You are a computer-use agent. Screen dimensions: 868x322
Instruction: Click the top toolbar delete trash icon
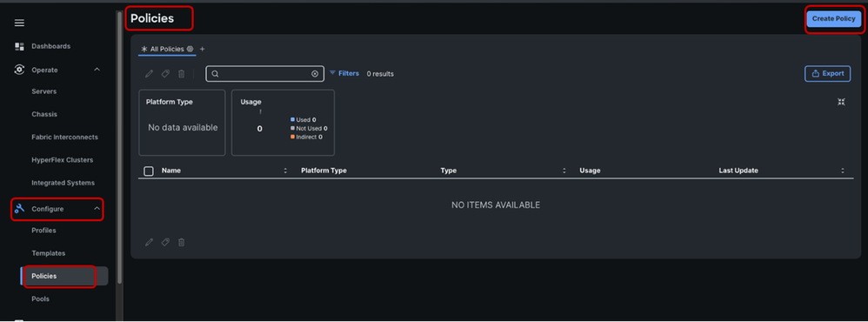[181, 74]
